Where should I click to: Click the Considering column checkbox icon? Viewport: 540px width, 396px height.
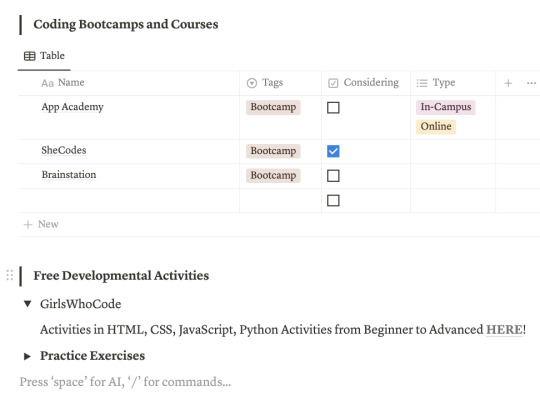click(333, 83)
